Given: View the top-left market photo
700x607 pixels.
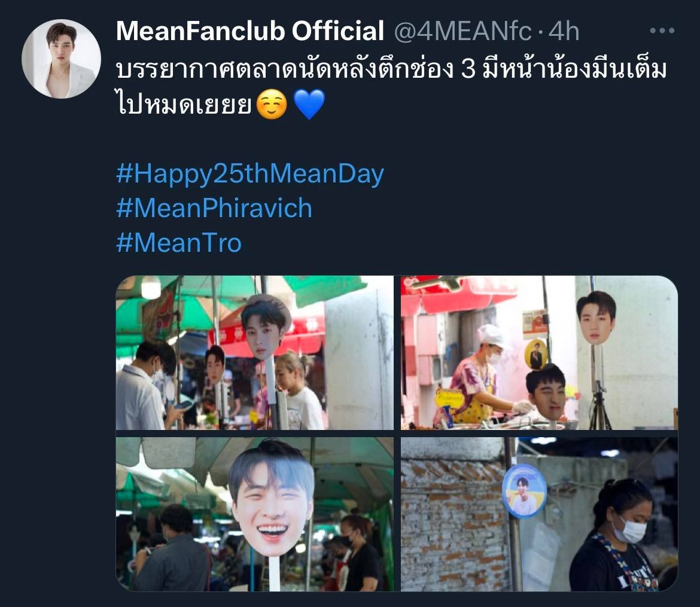Looking at the screenshot, I should [255, 353].
